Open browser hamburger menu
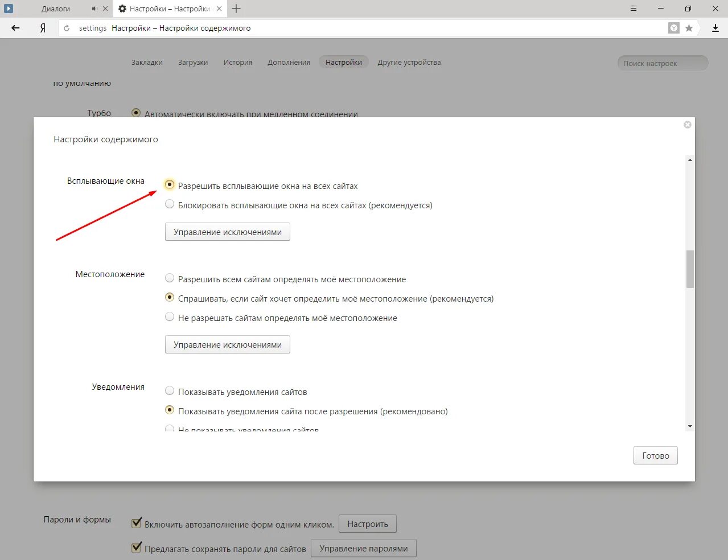Image resolution: width=728 pixels, height=560 pixels. point(634,9)
